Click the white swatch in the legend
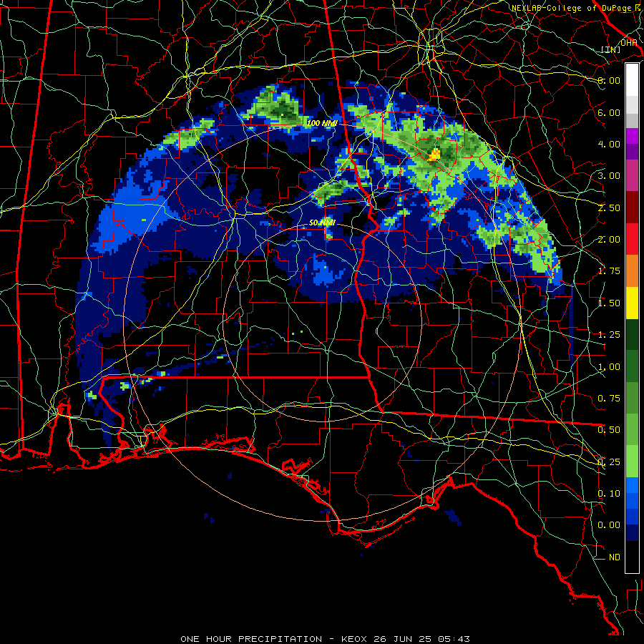Screen dimensions: 644x644 pyautogui.click(x=632, y=80)
